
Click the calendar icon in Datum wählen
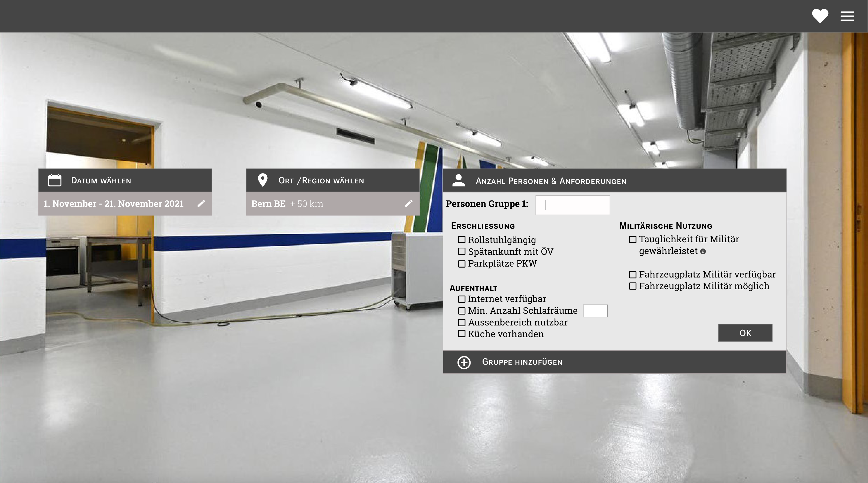coord(55,180)
